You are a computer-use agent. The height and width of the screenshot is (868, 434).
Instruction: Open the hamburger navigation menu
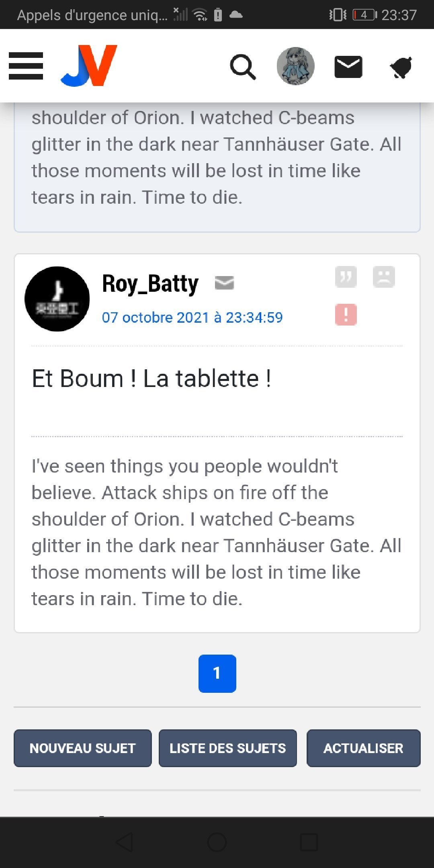click(x=26, y=66)
